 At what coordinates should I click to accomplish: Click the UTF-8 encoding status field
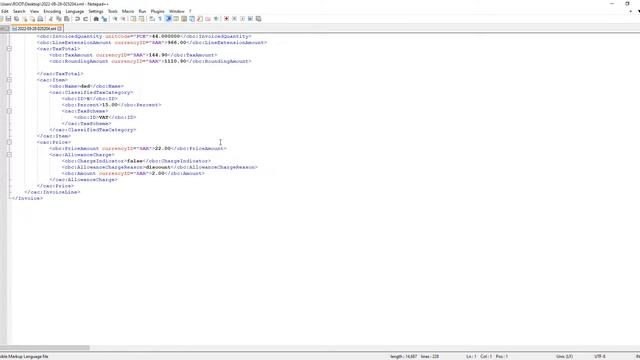pos(600,356)
